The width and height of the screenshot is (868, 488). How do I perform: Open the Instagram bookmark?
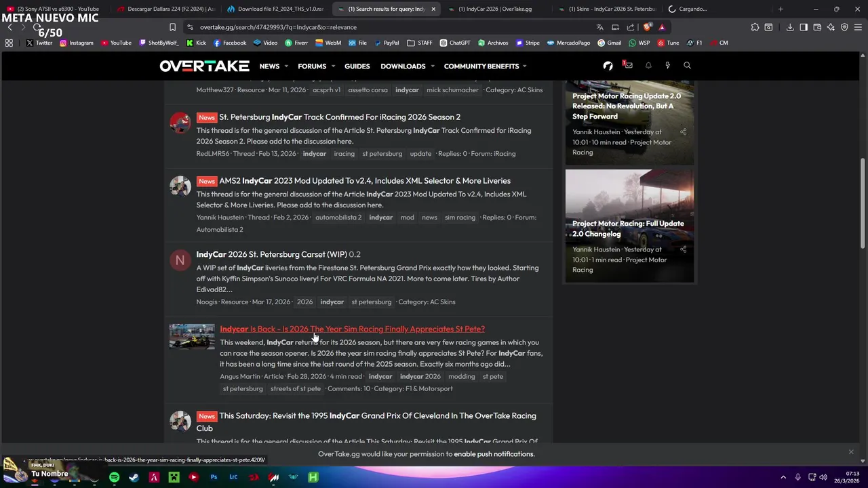point(76,43)
